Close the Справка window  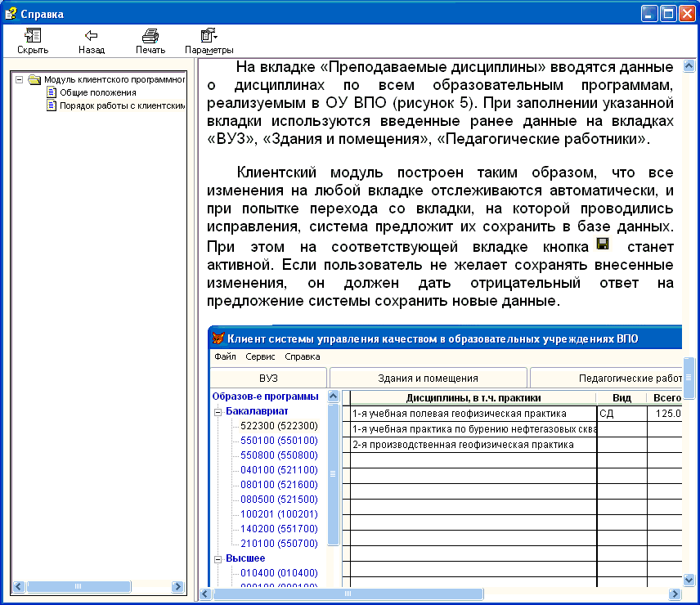click(x=688, y=14)
